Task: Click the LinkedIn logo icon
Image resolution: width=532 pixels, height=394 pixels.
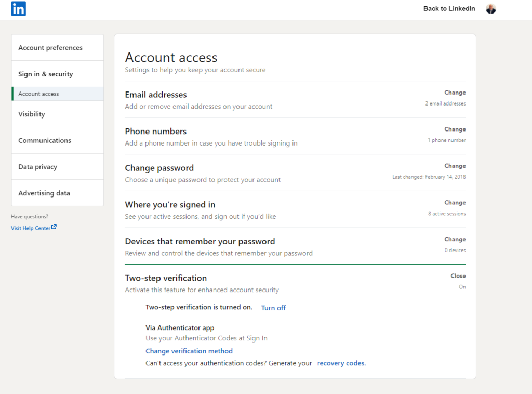Action: [x=18, y=8]
